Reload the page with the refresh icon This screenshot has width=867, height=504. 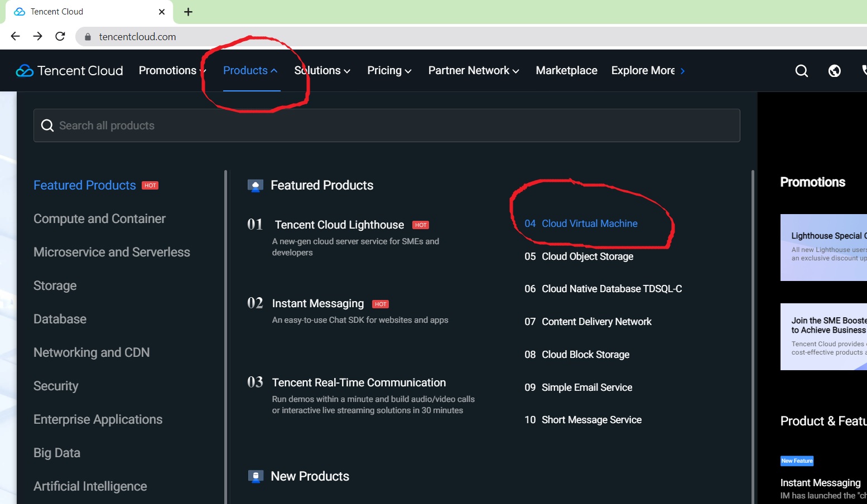point(60,36)
